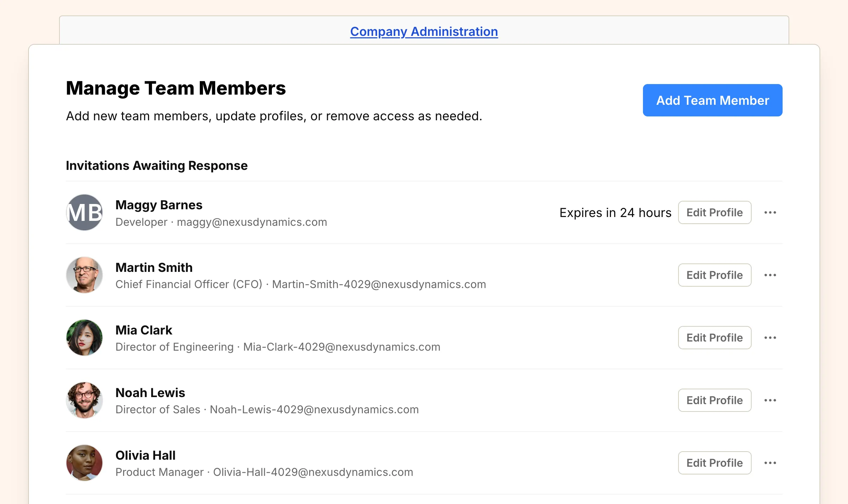The image size is (848, 504).
Task: Open Edit Profile for Noah Lewis
Action: [x=715, y=400]
